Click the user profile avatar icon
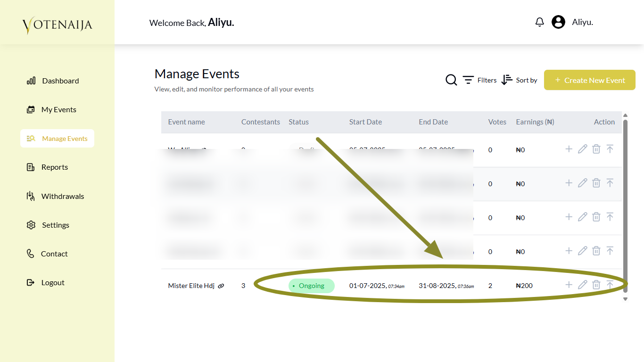Screen dimensions: 644x362 [558, 22]
